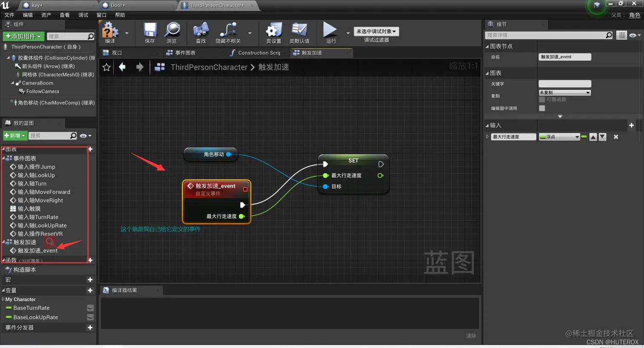Add new graph with plus next to 图表
Screen dimensions: 644x348
(90, 149)
